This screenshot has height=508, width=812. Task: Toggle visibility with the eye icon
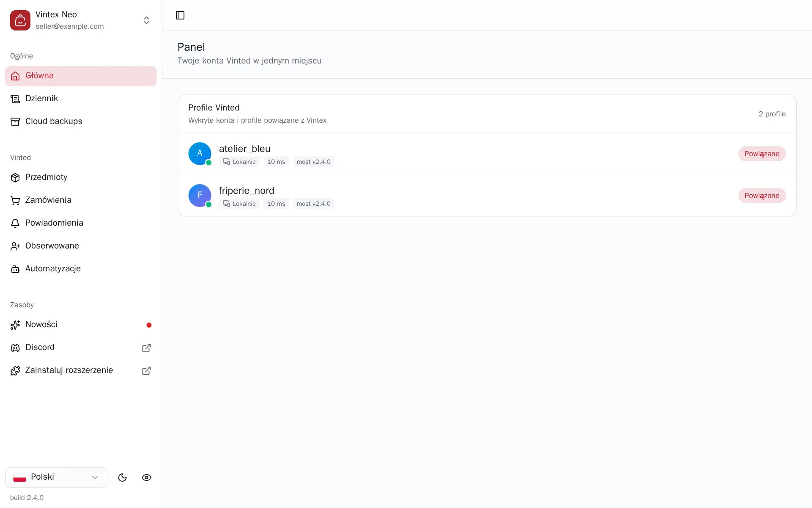(x=146, y=478)
